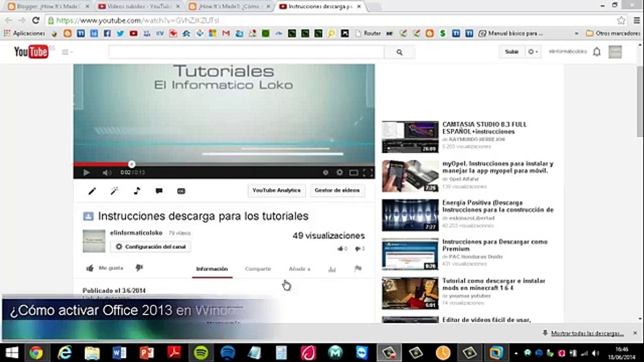
Task: Focus the YouTube search box
Action: coord(246,52)
